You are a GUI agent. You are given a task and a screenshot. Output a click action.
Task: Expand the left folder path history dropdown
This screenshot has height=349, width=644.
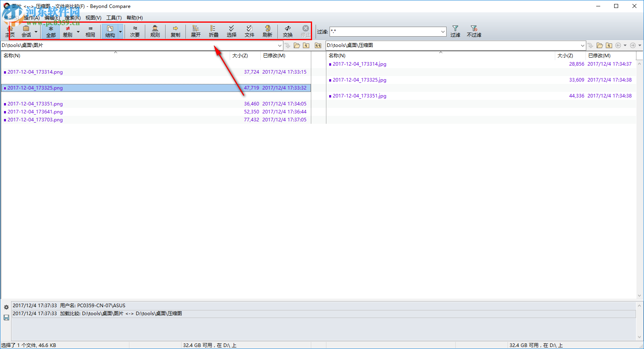[x=280, y=45]
